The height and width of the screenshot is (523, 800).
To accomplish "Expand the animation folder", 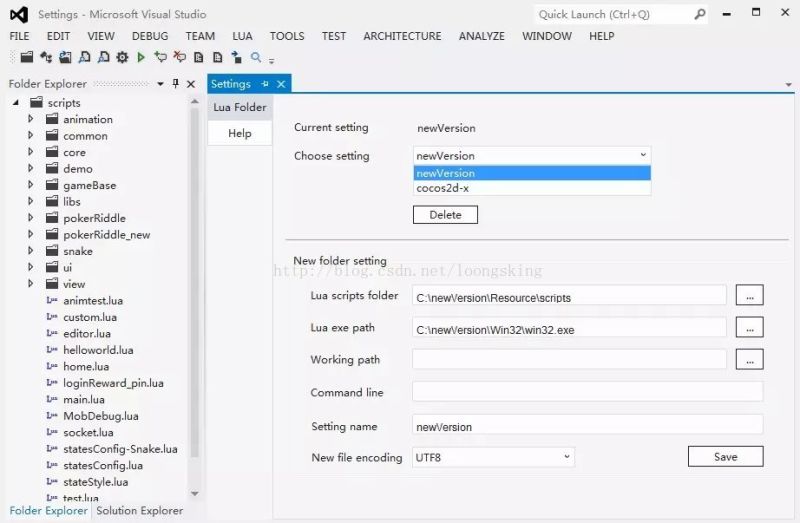I will (31, 119).
